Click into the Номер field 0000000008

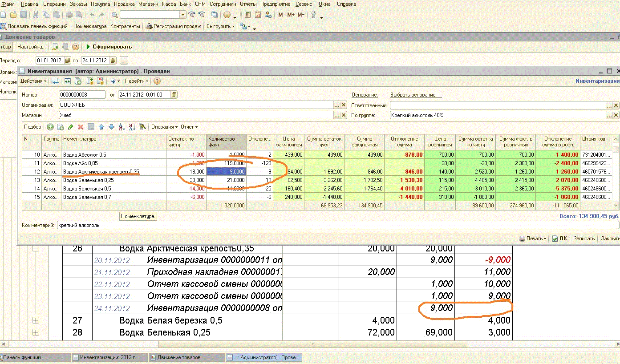tap(82, 94)
